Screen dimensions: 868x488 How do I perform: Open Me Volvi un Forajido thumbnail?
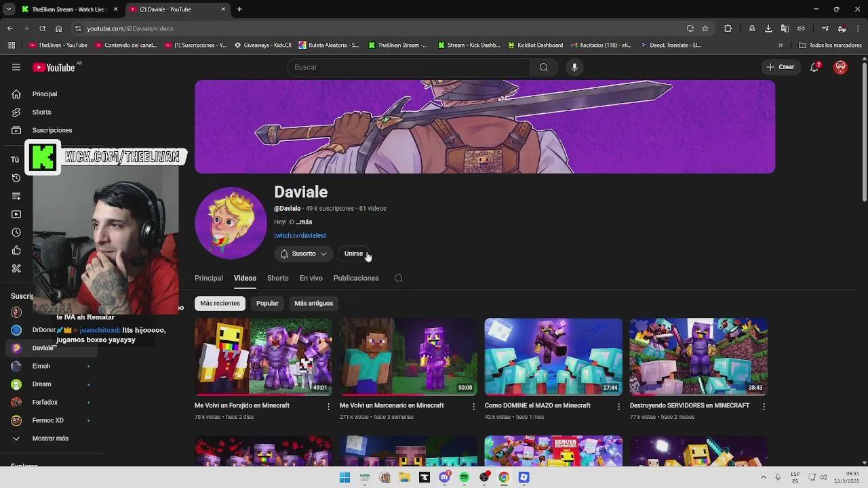pos(263,357)
